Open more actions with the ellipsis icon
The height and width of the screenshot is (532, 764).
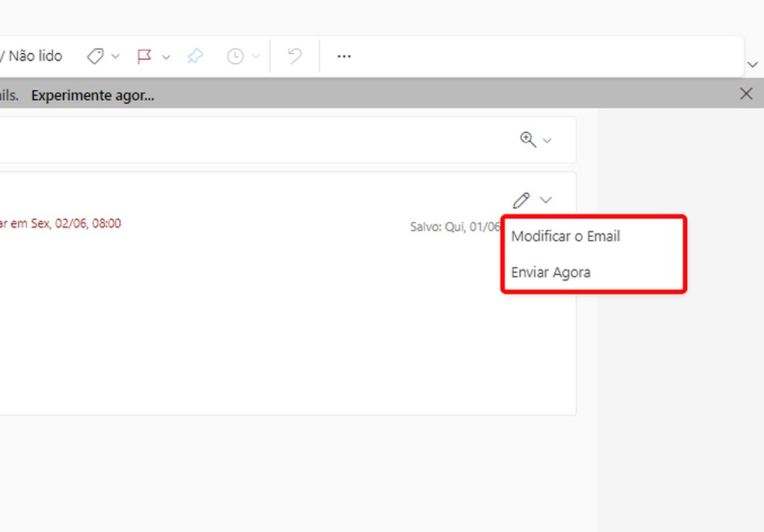coord(343,55)
